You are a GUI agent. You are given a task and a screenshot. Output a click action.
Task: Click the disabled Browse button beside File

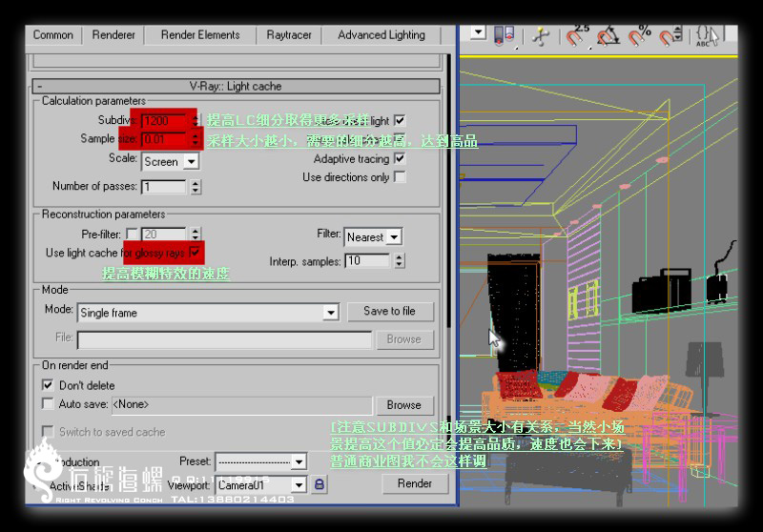[404, 339]
